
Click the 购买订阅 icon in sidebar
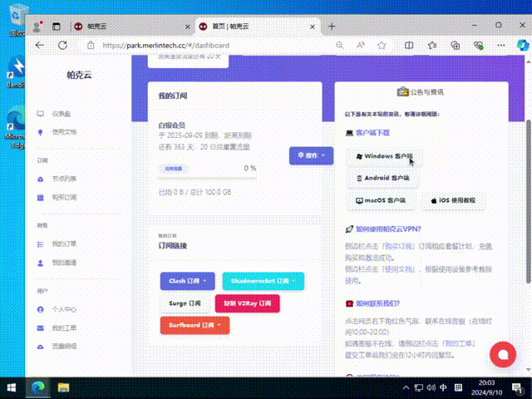pyautogui.click(x=41, y=197)
